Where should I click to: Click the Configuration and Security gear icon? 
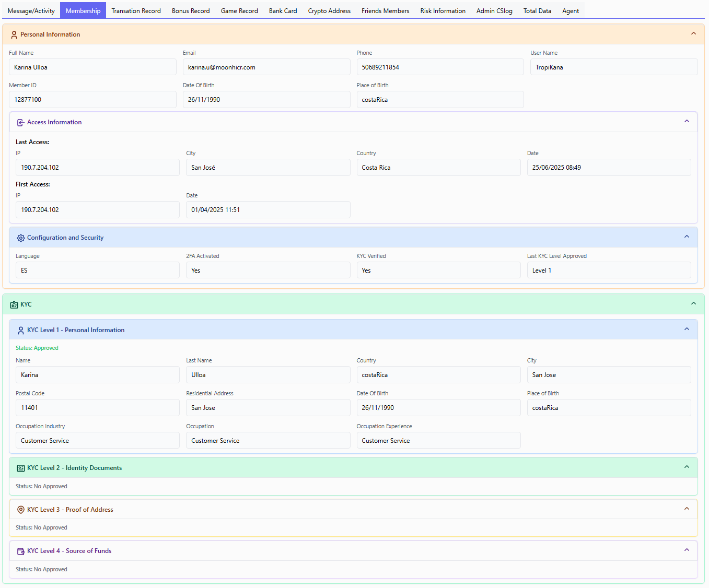(20, 238)
